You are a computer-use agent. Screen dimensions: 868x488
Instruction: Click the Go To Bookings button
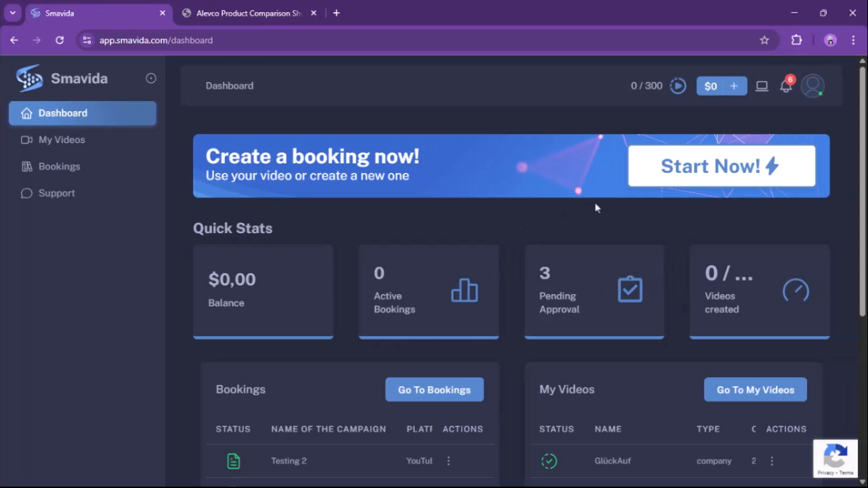434,390
